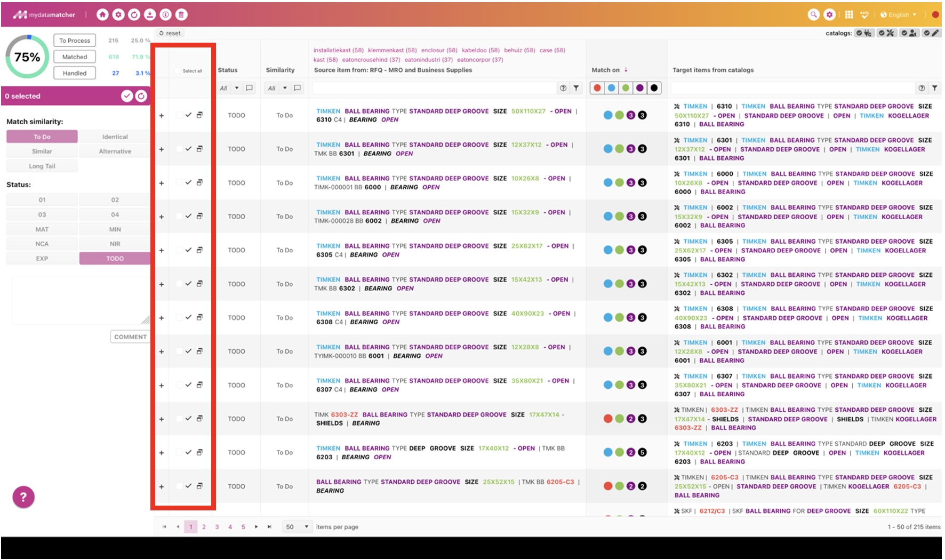
Task: Select status filter MAT
Action: pos(42,229)
